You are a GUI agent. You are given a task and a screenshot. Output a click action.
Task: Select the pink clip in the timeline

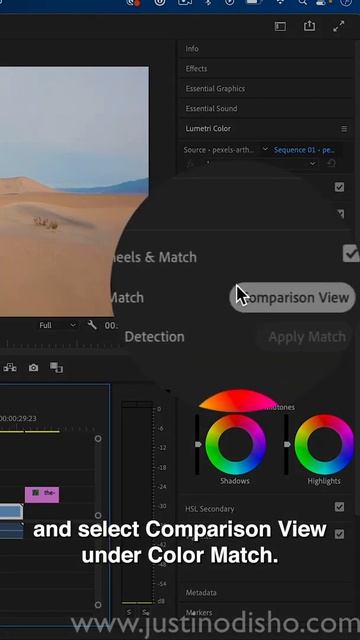pos(42,495)
